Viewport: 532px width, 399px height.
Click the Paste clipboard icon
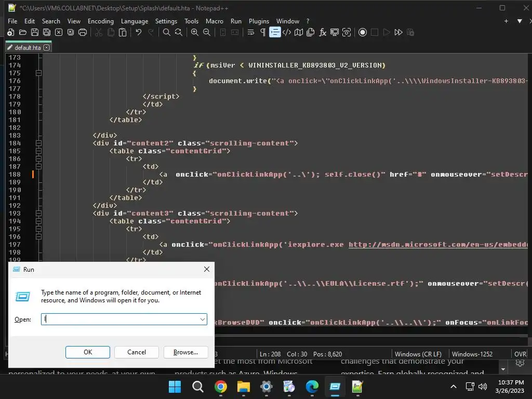pyautogui.click(x=123, y=33)
